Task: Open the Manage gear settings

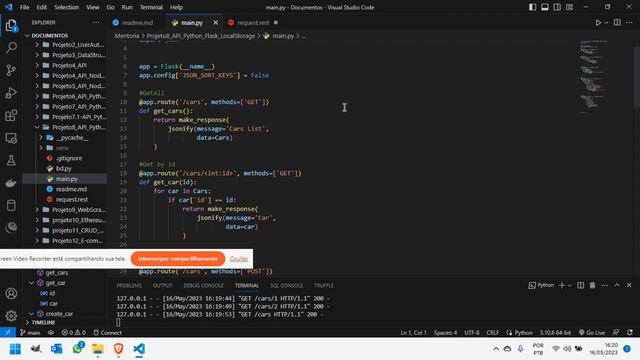Action: coord(11,316)
